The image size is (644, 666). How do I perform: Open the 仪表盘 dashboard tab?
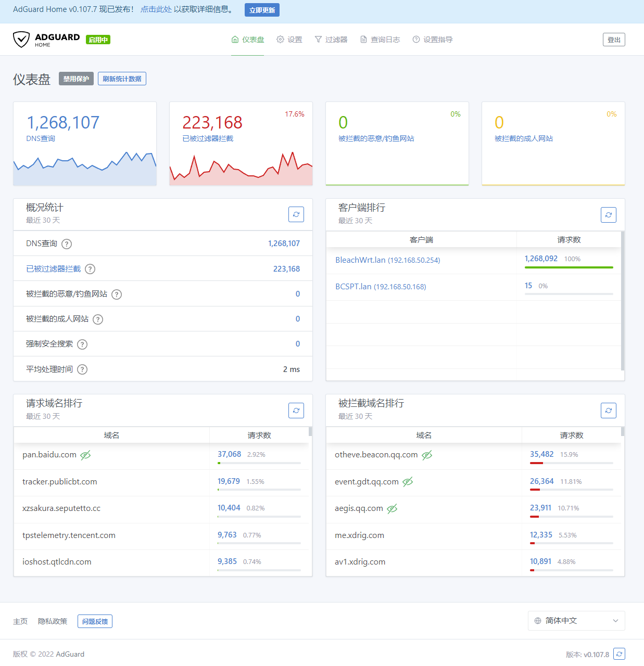tap(248, 40)
